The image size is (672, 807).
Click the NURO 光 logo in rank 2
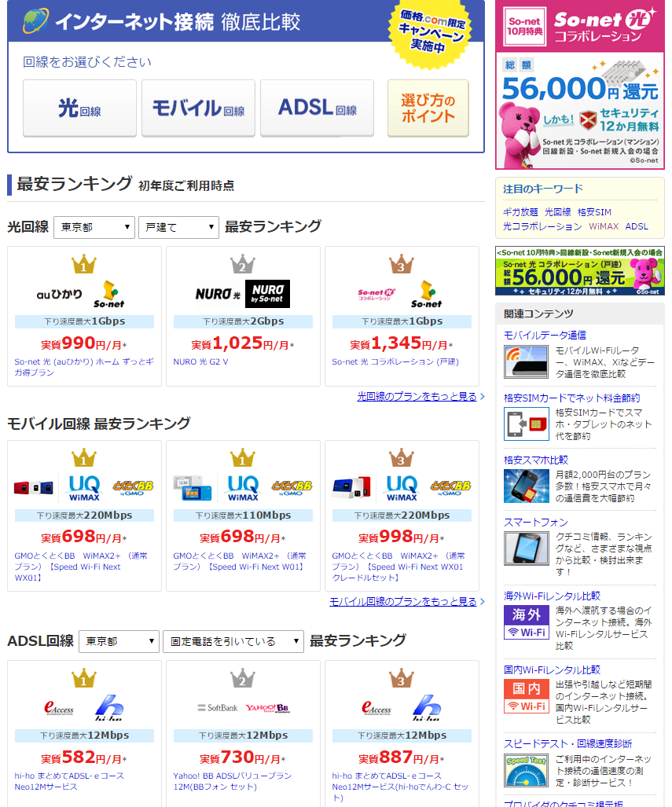[x=218, y=295]
